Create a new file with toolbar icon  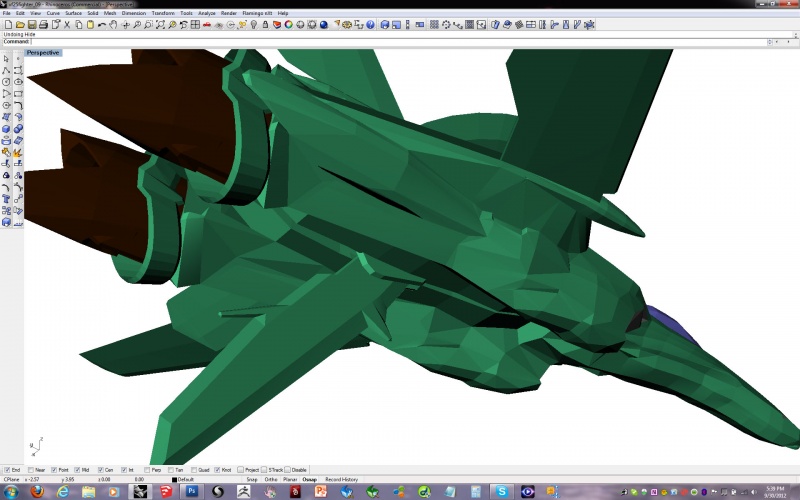click(8, 24)
